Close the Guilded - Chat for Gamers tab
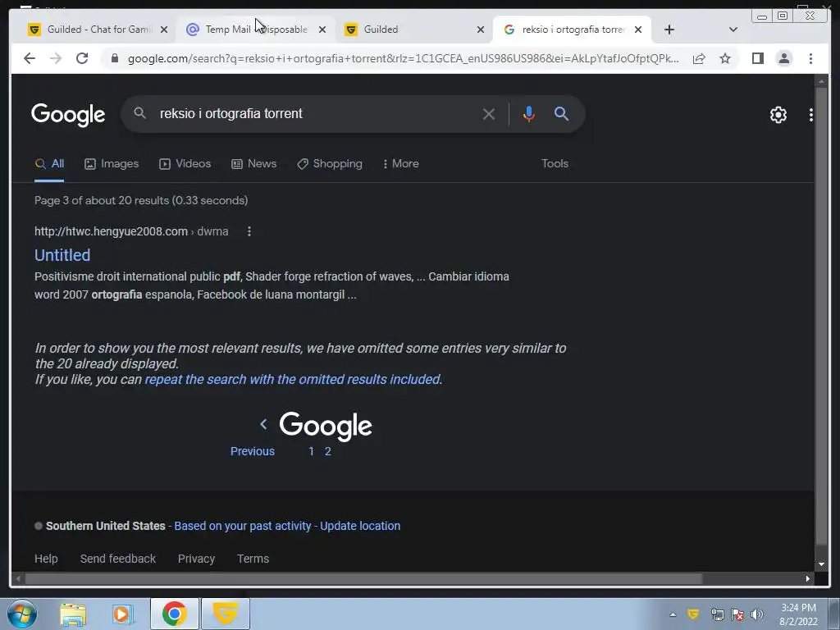Image resolution: width=840 pixels, height=630 pixels. click(164, 30)
